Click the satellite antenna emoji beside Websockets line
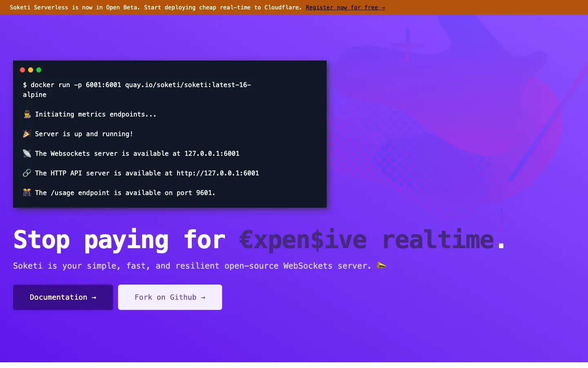 click(x=27, y=154)
